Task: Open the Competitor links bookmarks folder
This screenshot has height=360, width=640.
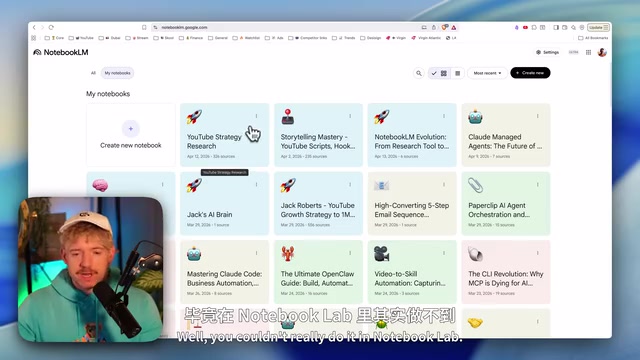Action: tap(308, 38)
